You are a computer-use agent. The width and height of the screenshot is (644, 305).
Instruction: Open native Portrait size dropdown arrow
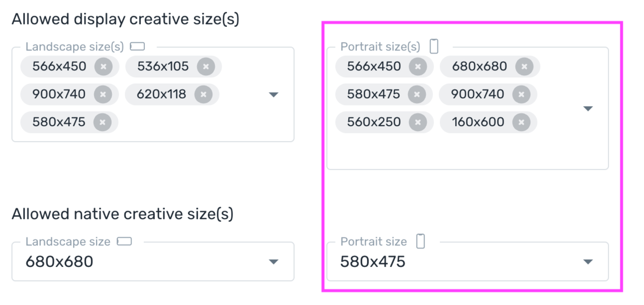(588, 262)
